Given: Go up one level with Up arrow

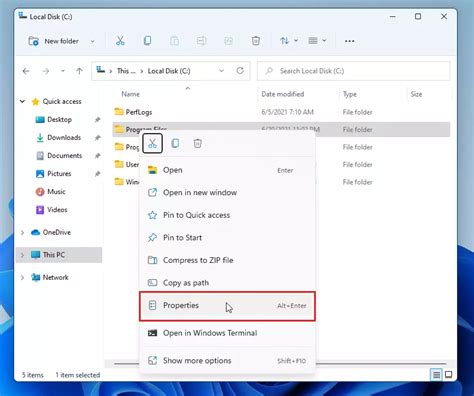Looking at the screenshot, I should click(79, 71).
